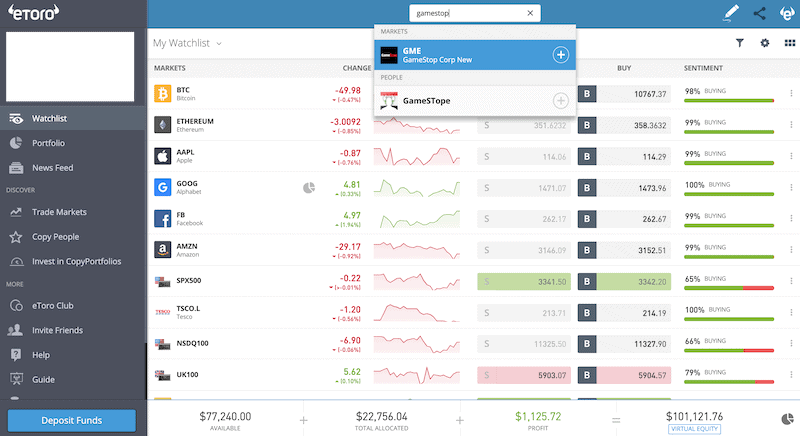Click the Alphabet GOOG logo icon
Image resolution: width=800 pixels, height=436 pixels.
162,187
